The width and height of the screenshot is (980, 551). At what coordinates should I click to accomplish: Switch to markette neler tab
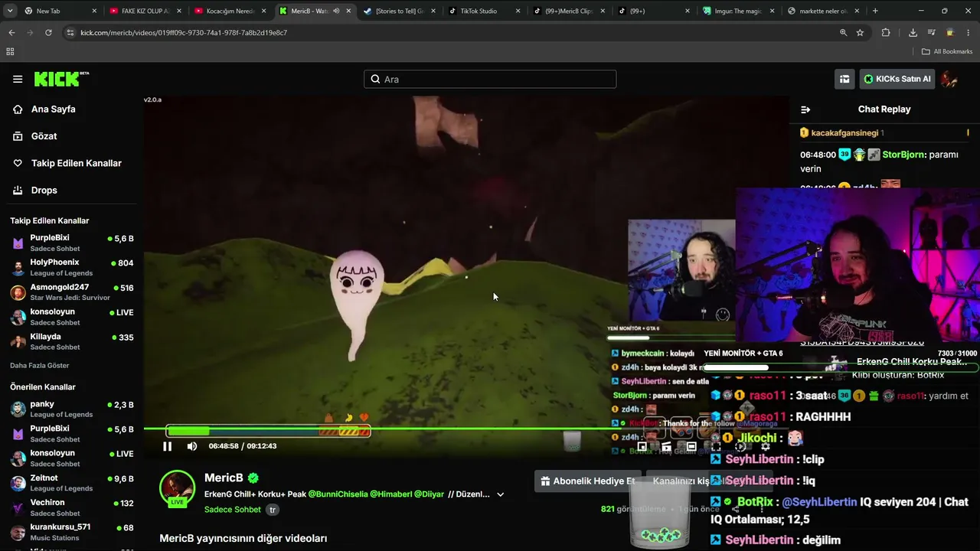(823, 11)
